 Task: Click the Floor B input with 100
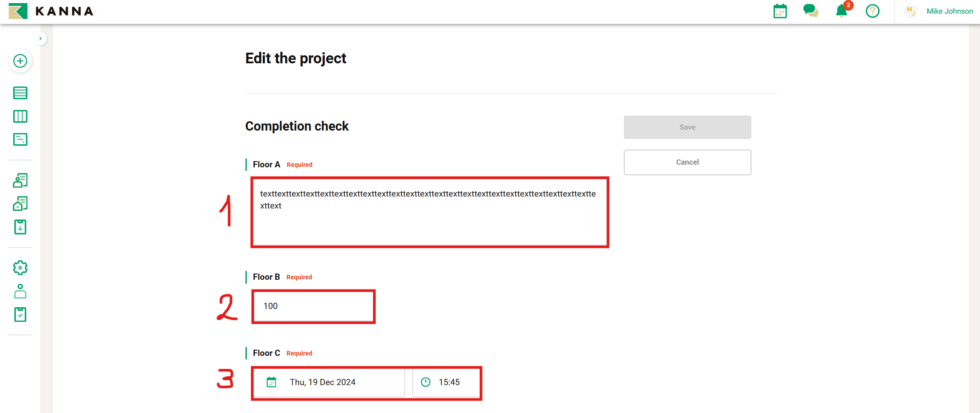click(x=313, y=306)
